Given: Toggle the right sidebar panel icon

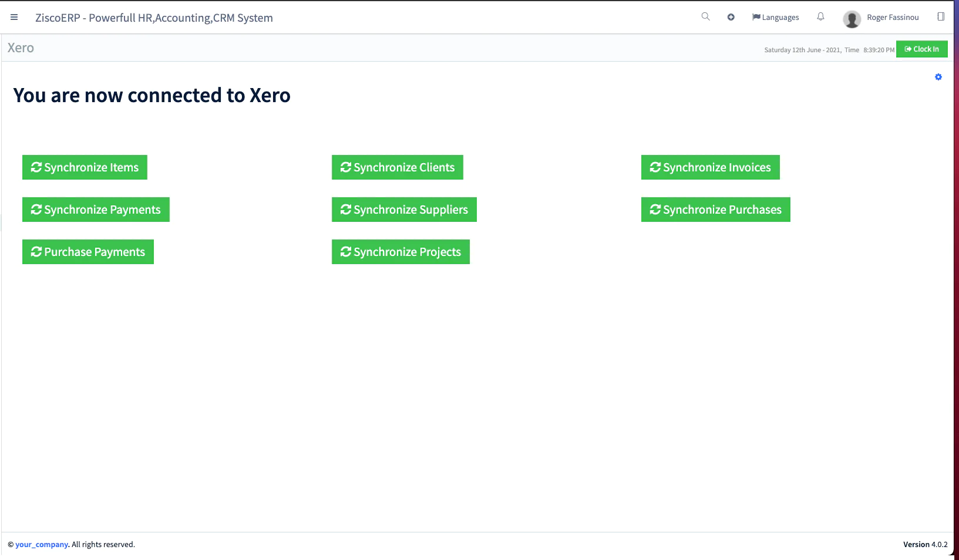Looking at the screenshot, I should 941,16.
